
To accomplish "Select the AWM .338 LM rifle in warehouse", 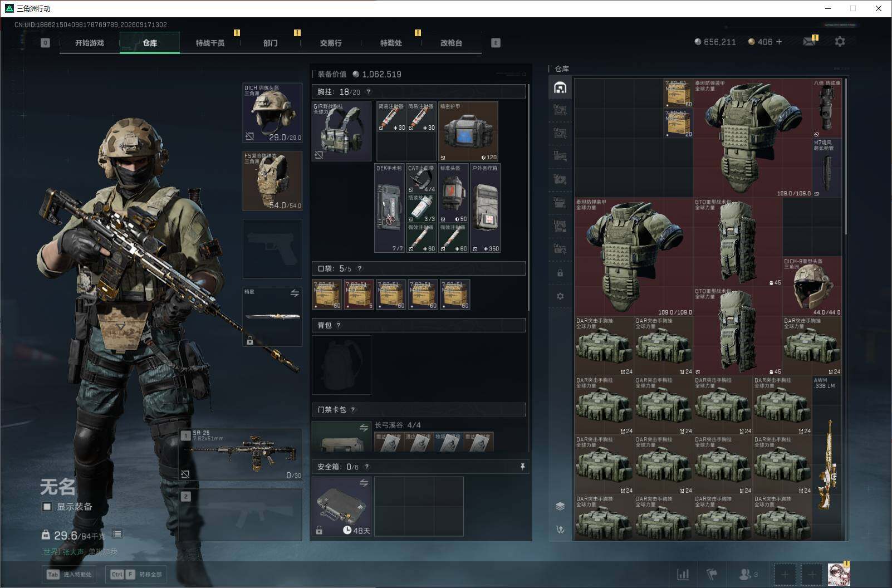I will [x=826, y=458].
